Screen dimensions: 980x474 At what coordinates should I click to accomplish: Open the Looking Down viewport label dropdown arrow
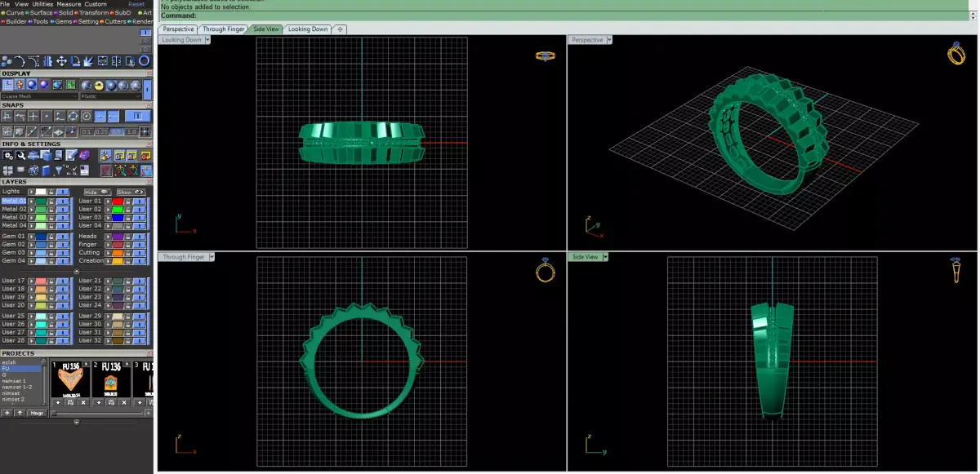(207, 39)
